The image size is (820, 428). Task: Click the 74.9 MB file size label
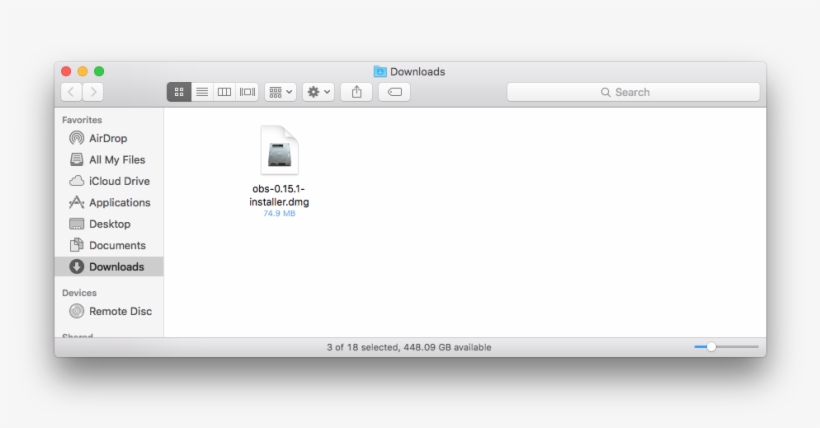click(x=279, y=213)
